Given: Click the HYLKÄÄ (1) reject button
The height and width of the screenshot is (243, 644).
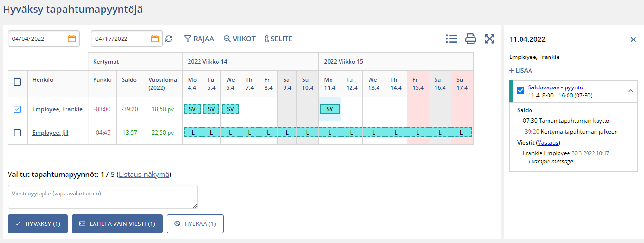Looking at the screenshot, I should tap(195, 224).
